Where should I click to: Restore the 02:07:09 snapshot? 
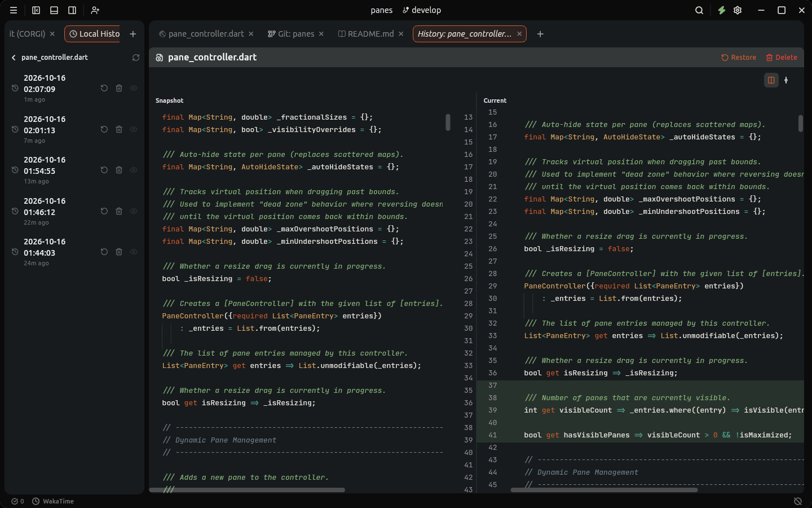click(x=104, y=88)
